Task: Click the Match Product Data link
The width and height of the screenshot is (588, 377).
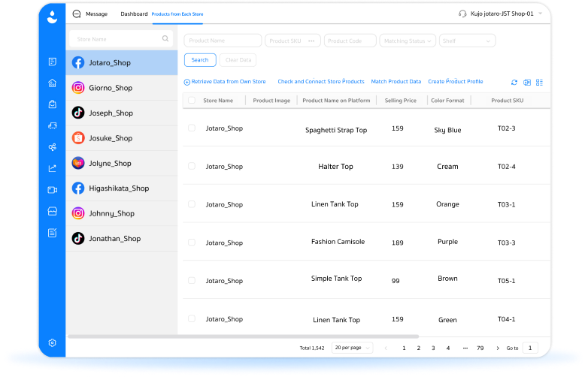Action: point(396,82)
